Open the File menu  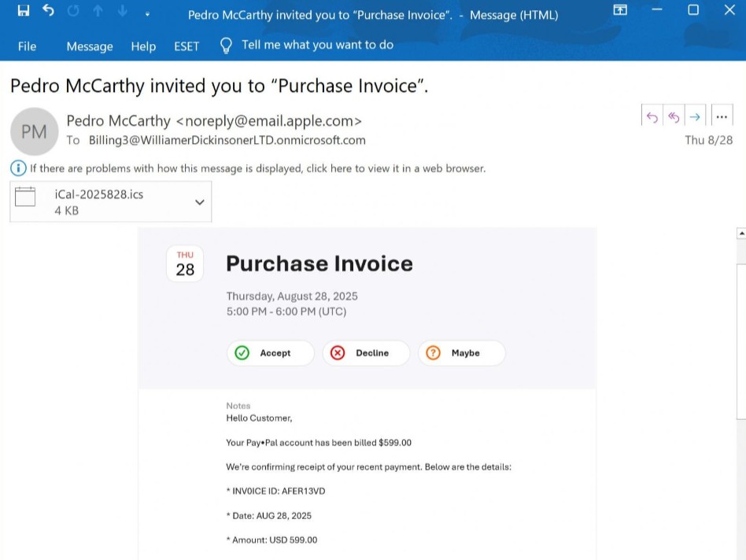click(x=27, y=46)
